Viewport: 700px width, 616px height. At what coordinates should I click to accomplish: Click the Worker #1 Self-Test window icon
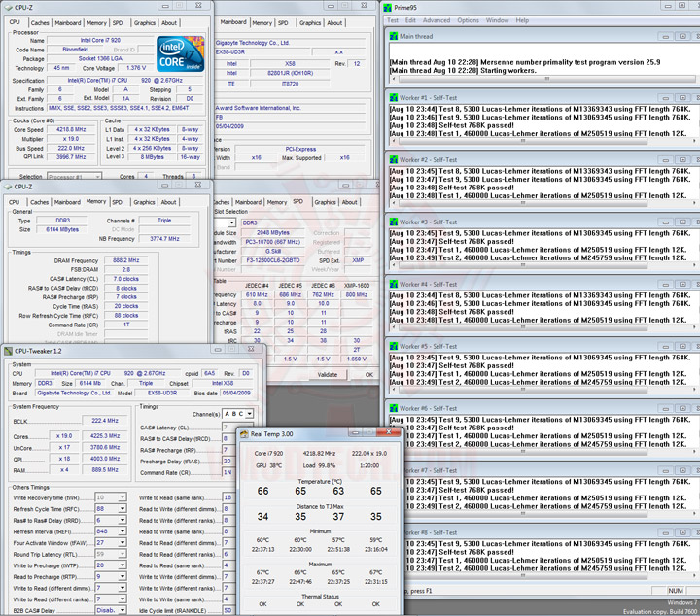coord(393,96)
